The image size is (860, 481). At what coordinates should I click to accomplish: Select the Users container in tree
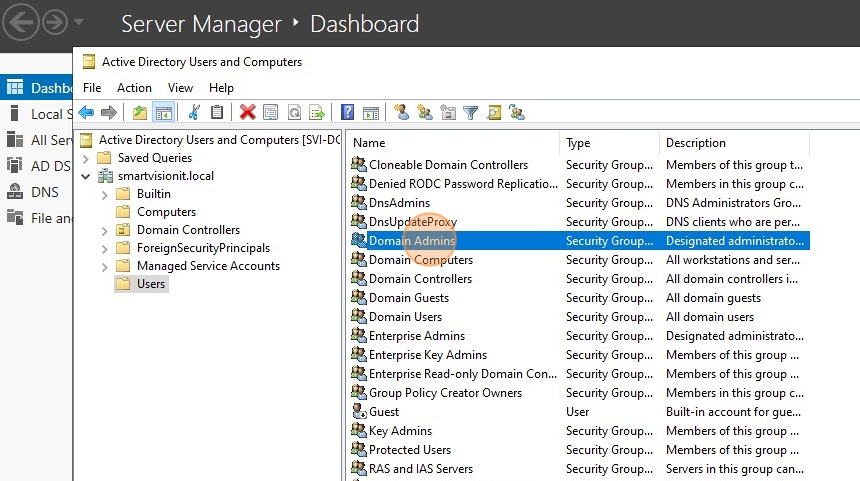pyautogui.click(x=151, y=284)
